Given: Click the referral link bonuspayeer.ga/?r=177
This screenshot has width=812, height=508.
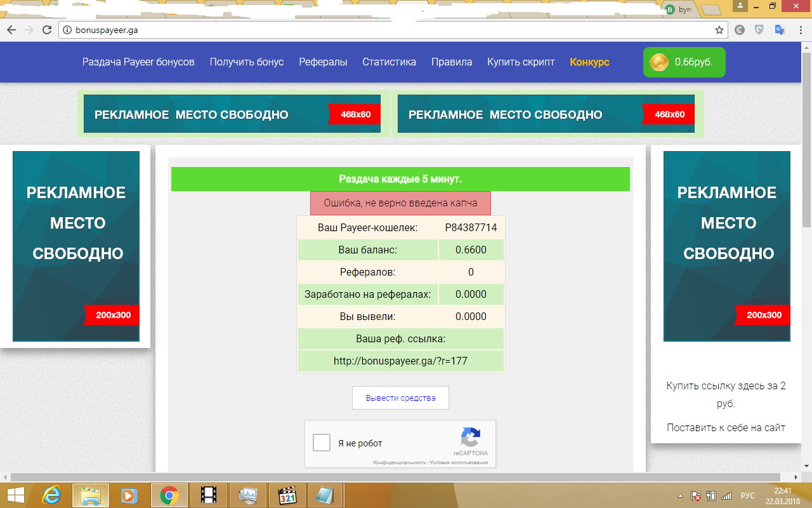Looking at the screenshot, I should [400, 361].
